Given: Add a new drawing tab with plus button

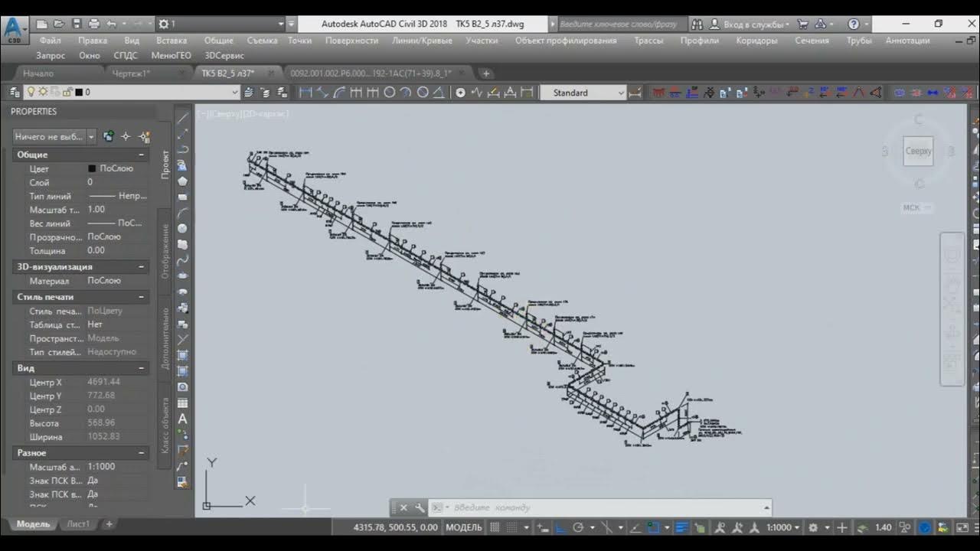Looking at the screenshot, I should point(485,73).
